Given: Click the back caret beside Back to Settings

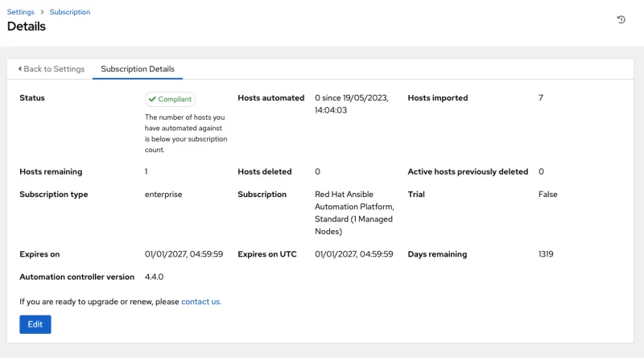Looking at the screenshot, I should coord(19,69).
